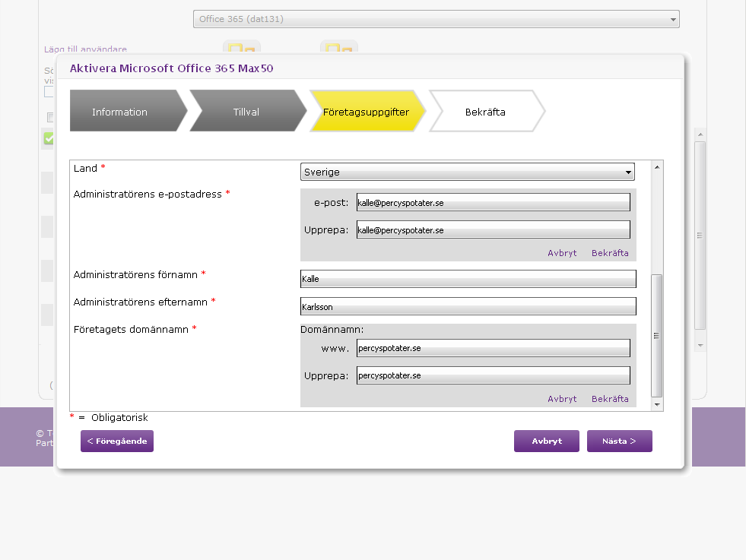This screenshot has height=560, width=746.
Task: Focus the Administratörens efternamn field containing Karlsson
Action: [468, 306]
